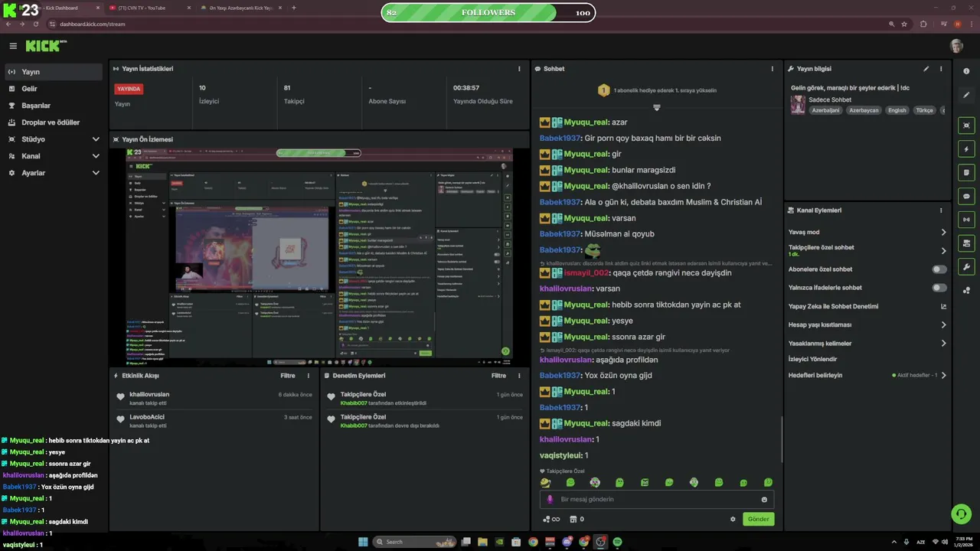Click the followers goal progress bar

pyautogui.click(x=488, y=13)
